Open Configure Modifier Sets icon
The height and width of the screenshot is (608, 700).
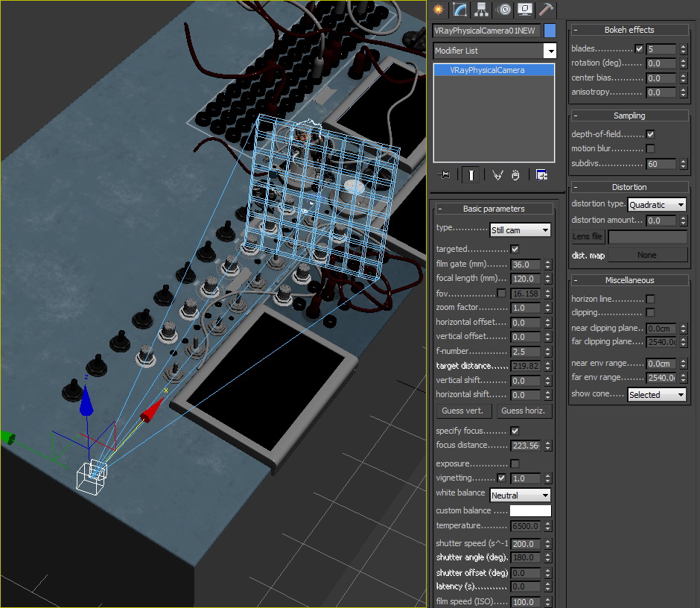tap(541, 175)
